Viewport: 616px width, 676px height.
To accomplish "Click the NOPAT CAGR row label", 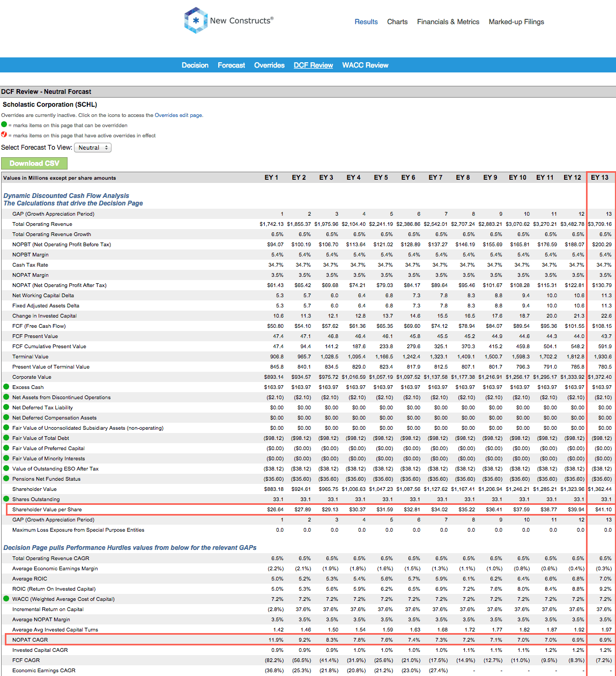I will pos(30,640).
